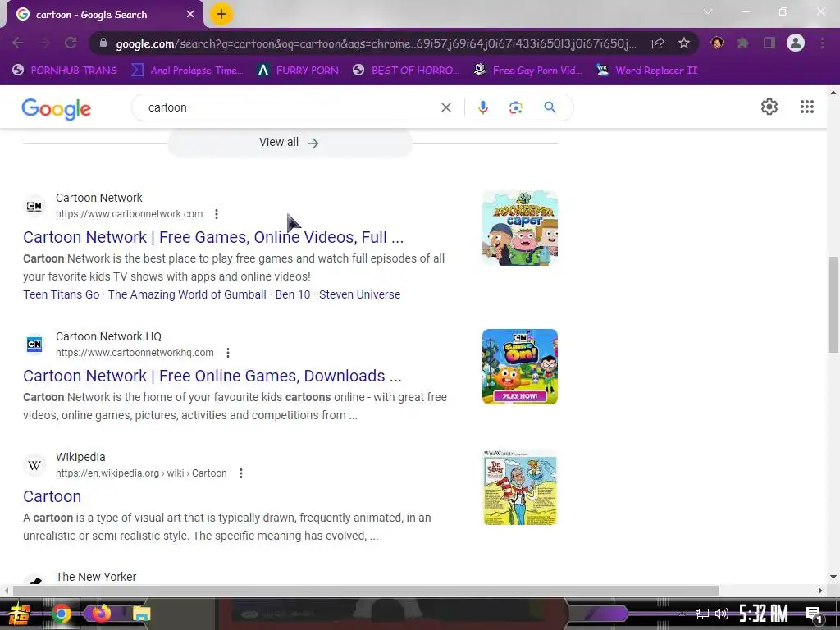Open Google quick settings gear

(x=769, y=107)
